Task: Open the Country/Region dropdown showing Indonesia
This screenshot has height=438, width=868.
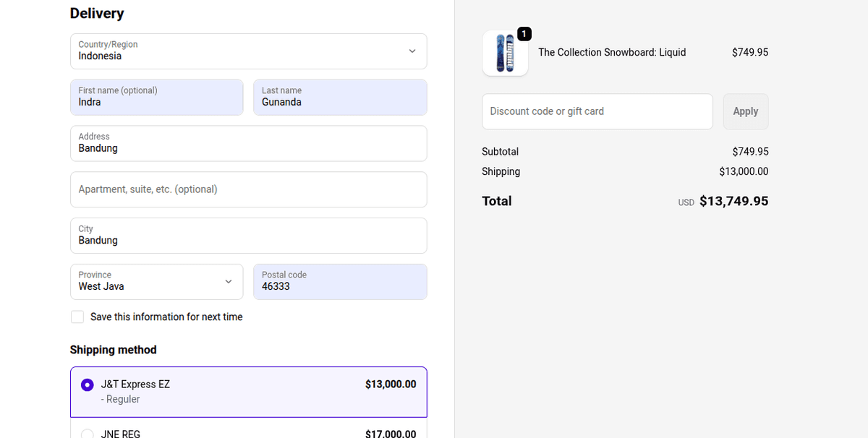Action: (x=248, y=51)
